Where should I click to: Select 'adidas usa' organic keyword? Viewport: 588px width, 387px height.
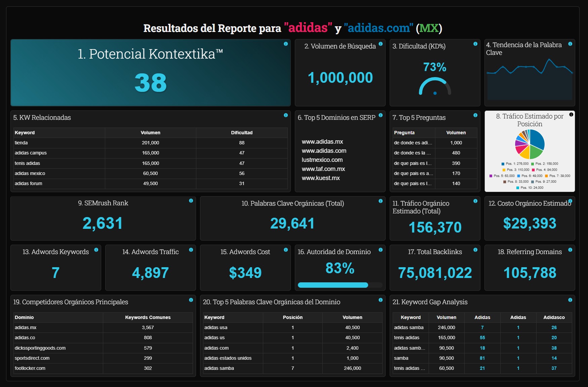tap(216, 327)
